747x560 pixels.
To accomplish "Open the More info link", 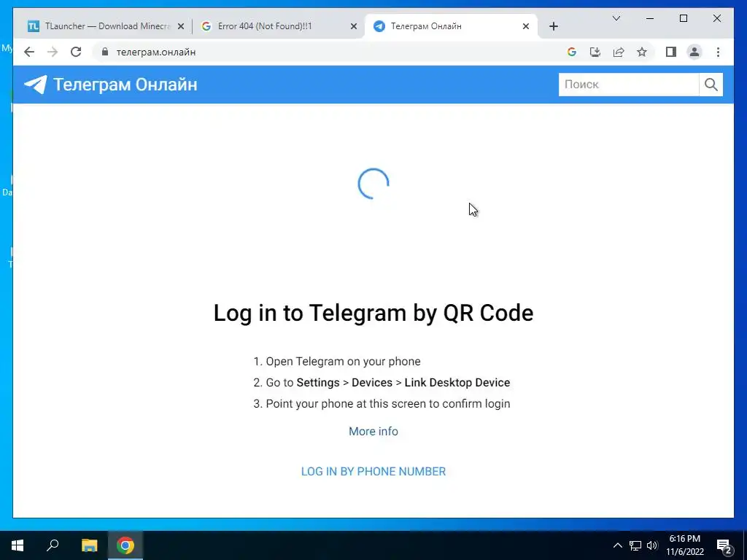I will (x=373, y=431).
